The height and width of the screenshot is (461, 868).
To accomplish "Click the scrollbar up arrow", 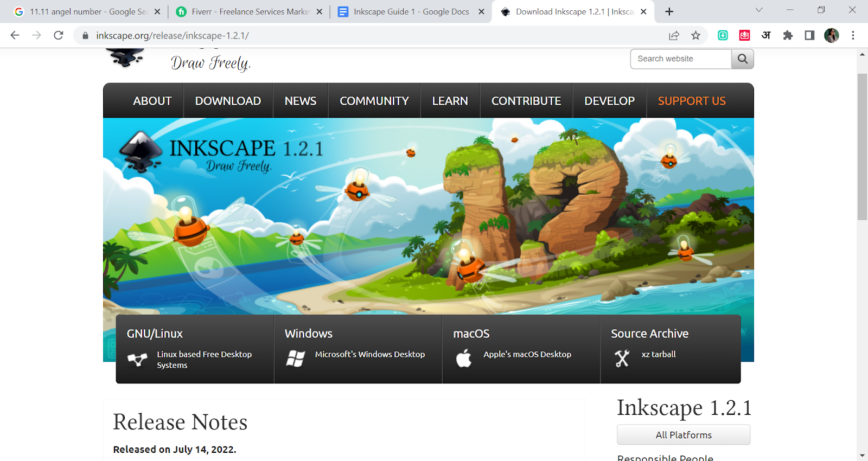I will 862,54.
